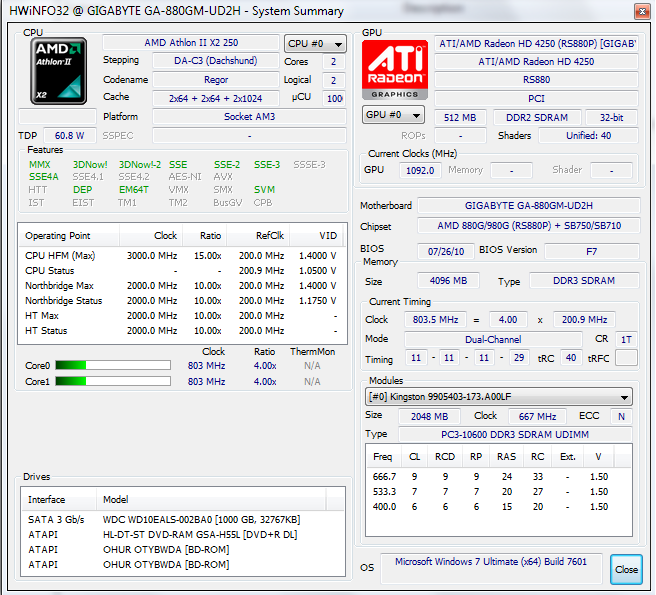Click the DA-C3 (Dachshund) stepping field
656x595 pixels.
(x=215, y=61)
